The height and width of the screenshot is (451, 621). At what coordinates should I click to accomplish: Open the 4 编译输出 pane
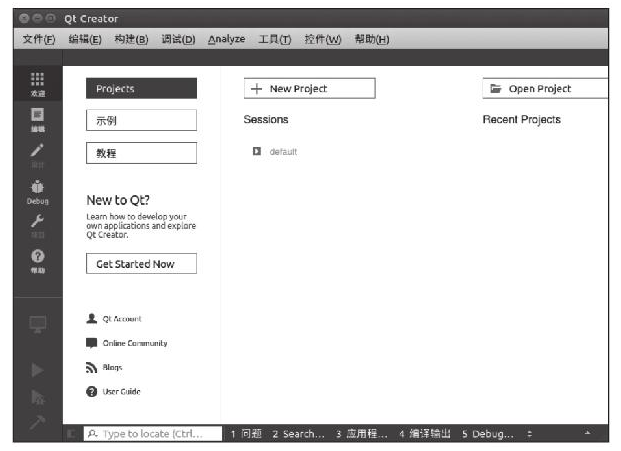[x=425, y=434]
